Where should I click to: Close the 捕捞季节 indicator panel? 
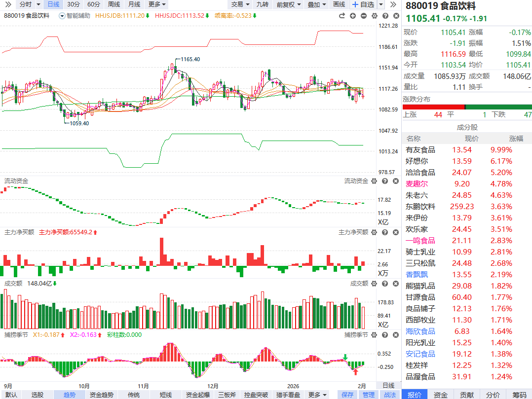click(395, 335)
